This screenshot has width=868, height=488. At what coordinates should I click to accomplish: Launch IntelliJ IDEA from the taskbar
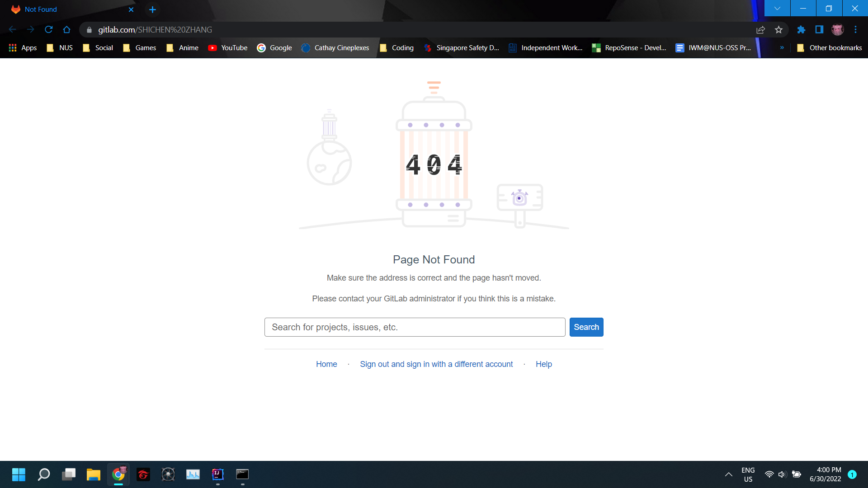[217, 474]
